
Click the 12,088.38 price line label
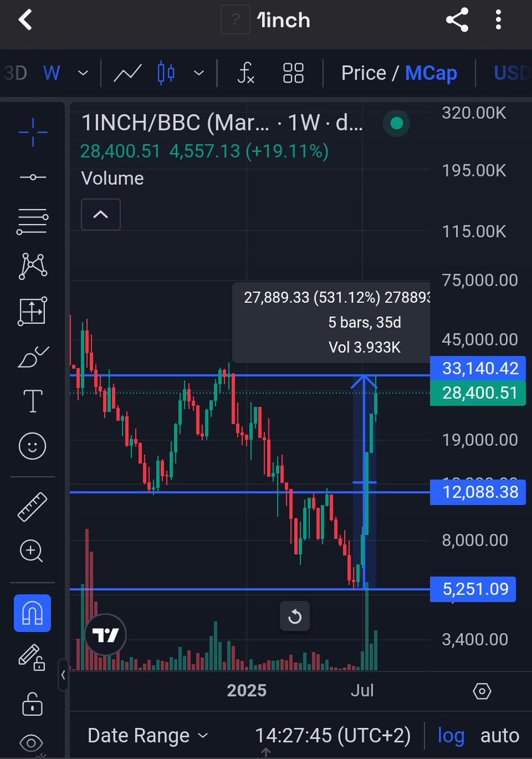click(478, 491)
